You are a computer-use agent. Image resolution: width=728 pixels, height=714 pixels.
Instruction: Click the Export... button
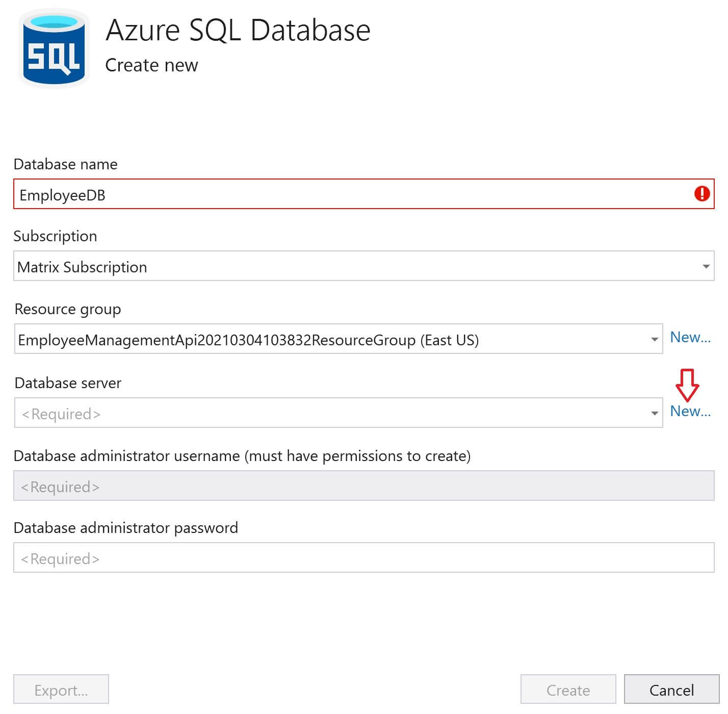[61, 690]
